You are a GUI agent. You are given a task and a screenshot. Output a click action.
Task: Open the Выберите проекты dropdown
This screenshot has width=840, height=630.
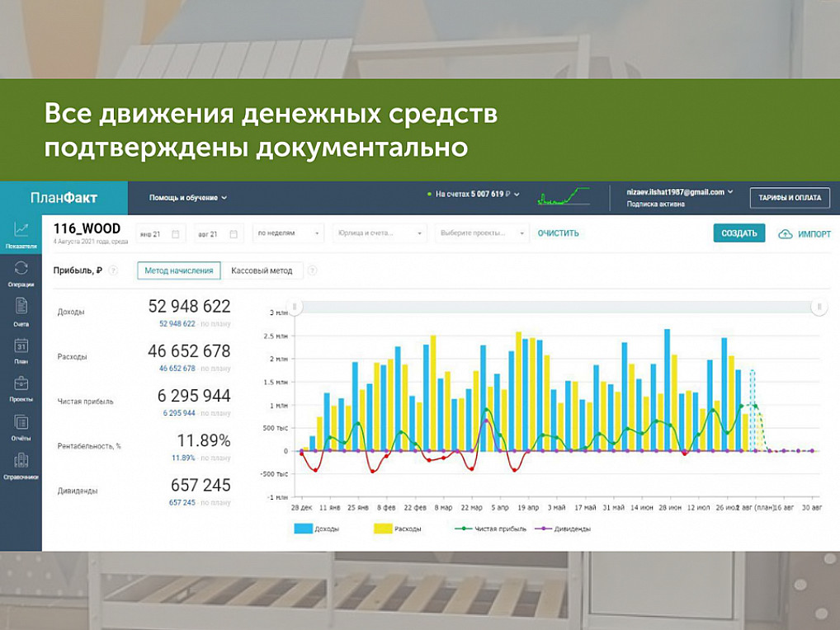pos(482,233)
